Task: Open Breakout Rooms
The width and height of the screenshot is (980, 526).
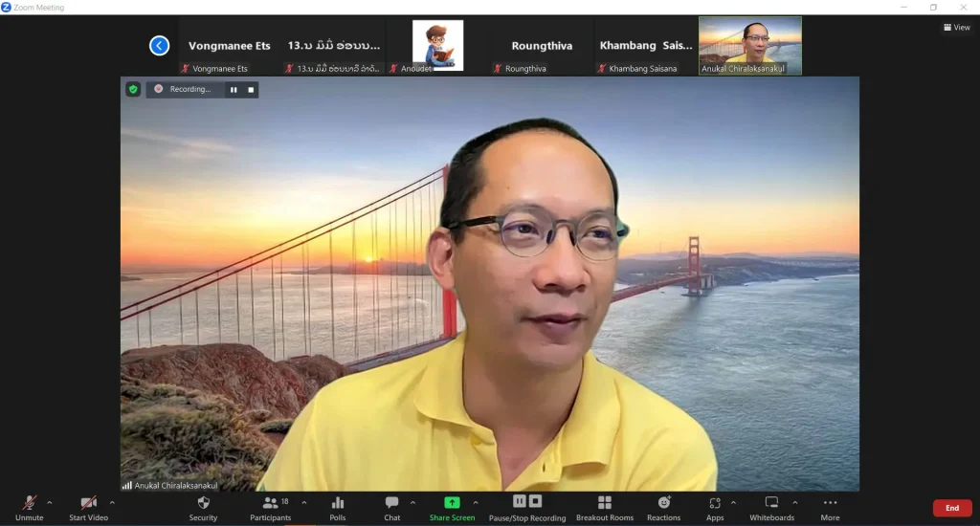Action: tap(604, 508)
